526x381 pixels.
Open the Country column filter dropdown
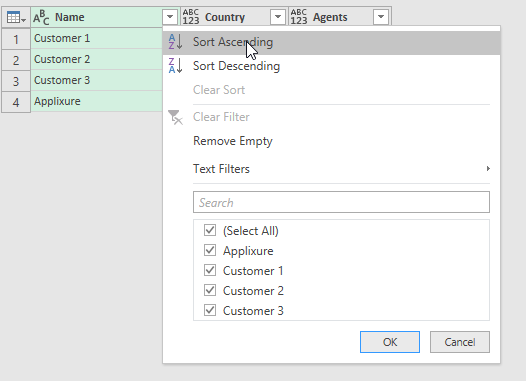point(278,16)
